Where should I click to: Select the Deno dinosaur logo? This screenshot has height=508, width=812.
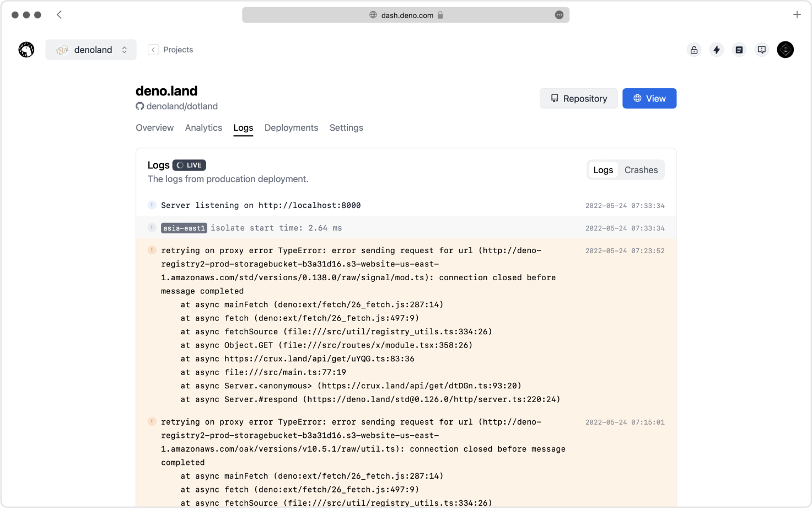26,49
